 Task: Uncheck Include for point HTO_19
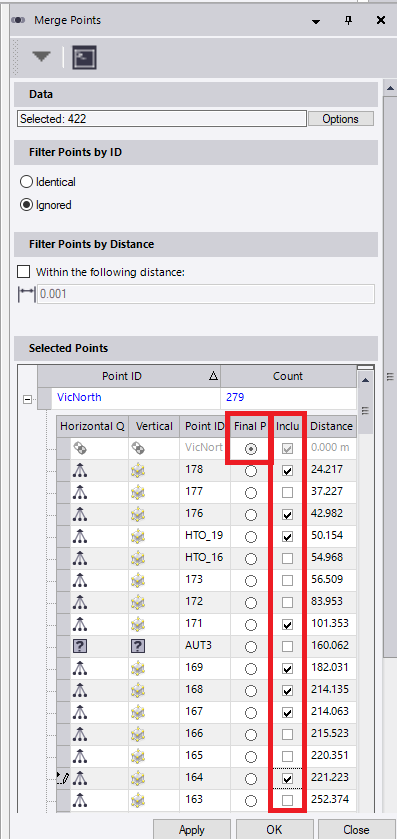coord(288,537)
